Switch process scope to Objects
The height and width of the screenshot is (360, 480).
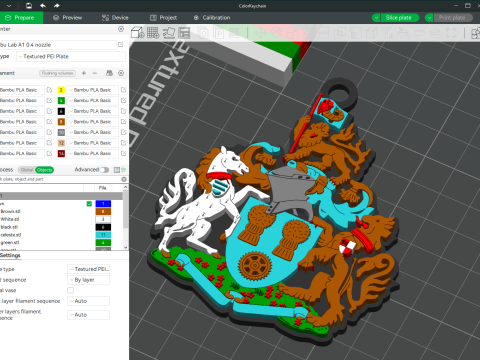click(x=44, y=170)
